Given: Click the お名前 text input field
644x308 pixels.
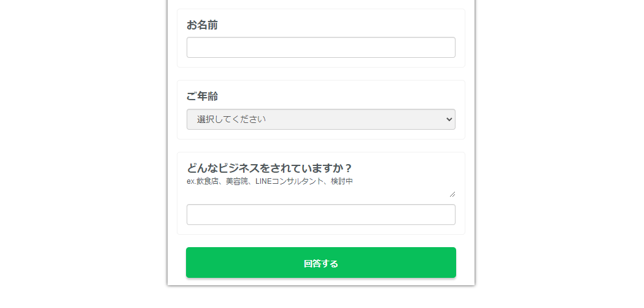Looking at the screenshot, I should (320, 47).
